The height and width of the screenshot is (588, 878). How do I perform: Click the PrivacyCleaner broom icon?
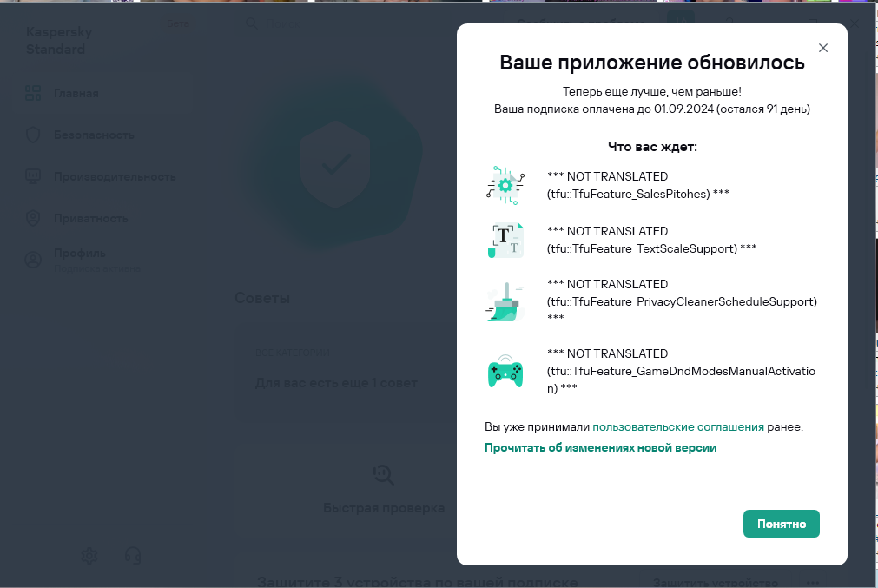[x=505, y=302]
